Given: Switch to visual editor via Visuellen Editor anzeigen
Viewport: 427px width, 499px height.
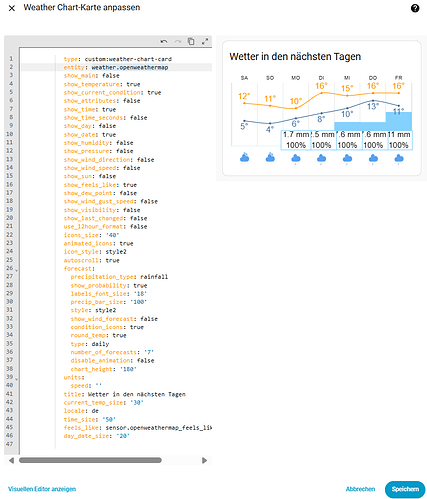Looking at the screenshot, I should click(x=42, y=489).
